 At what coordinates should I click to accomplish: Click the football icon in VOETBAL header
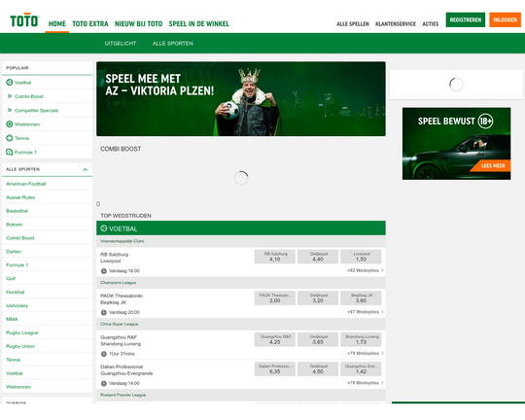point(103,228)
